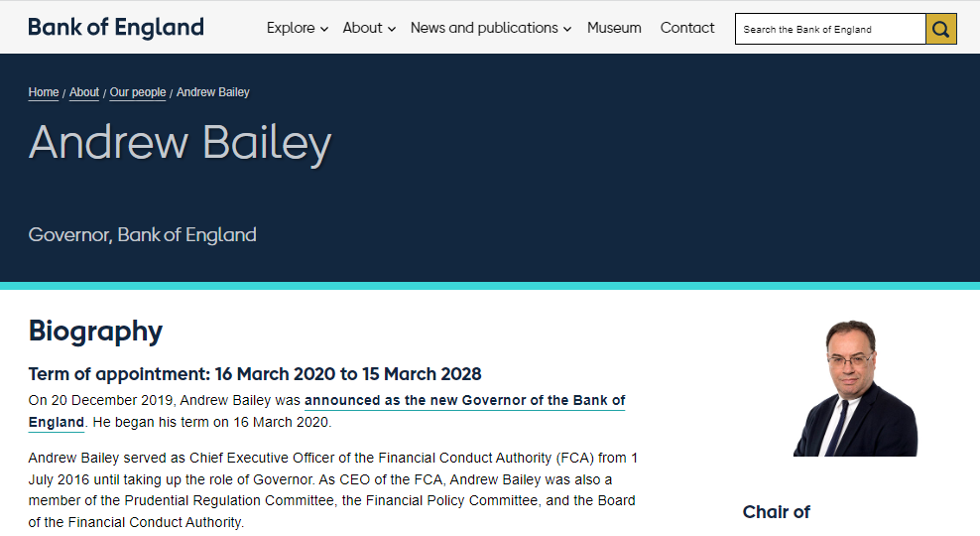Expand the Explore navigation menu
This screenshot has height=536, width=980.
[297, 28]
